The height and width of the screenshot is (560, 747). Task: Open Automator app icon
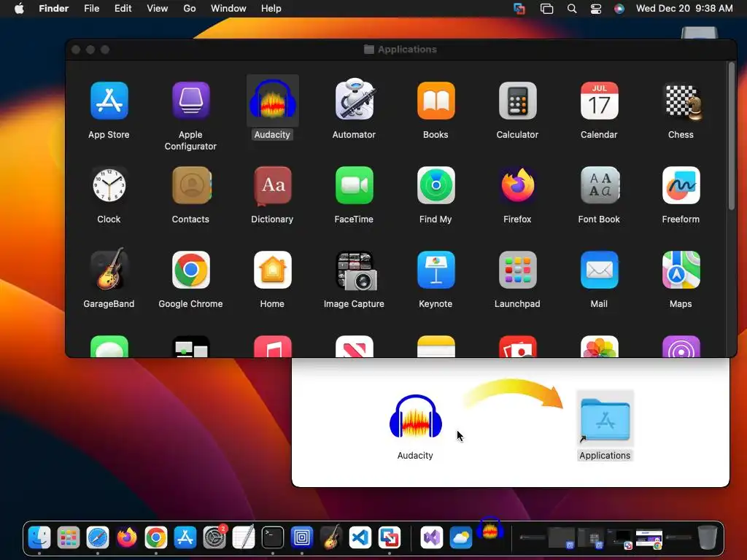(354, 99)
